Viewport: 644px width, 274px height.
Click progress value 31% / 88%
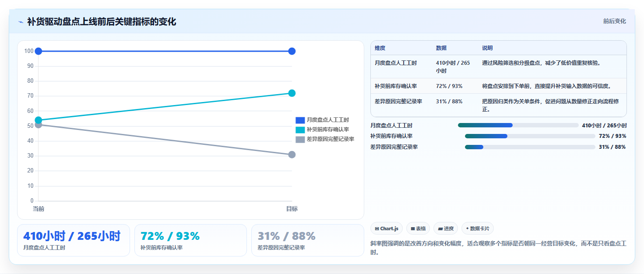(x=612, y=147)
